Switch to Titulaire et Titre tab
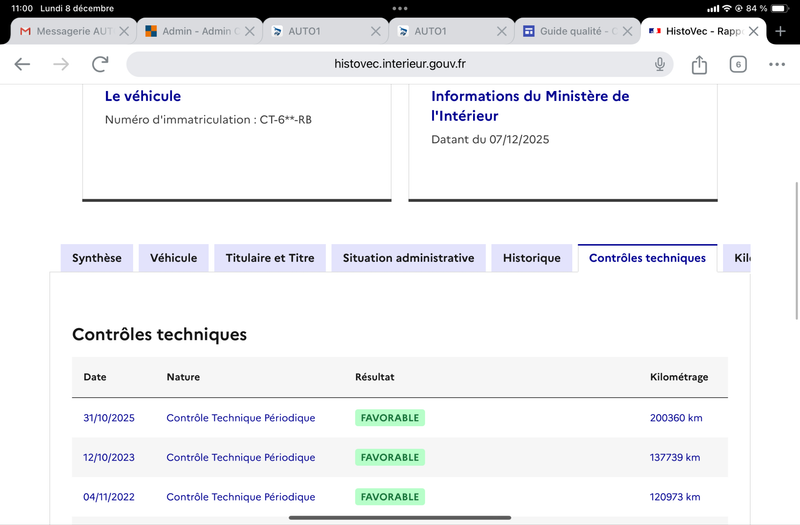The image size is (800, 525). (x=270, y=258)
